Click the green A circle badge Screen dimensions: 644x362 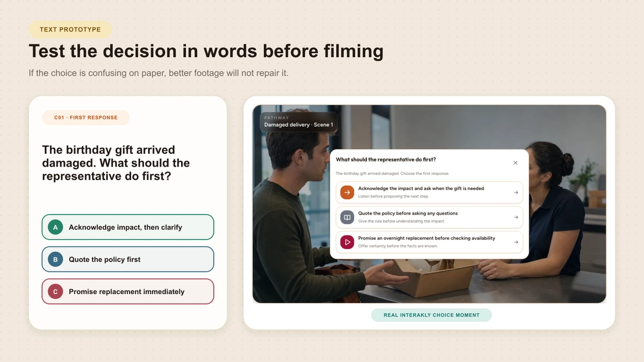click(55, 227)
